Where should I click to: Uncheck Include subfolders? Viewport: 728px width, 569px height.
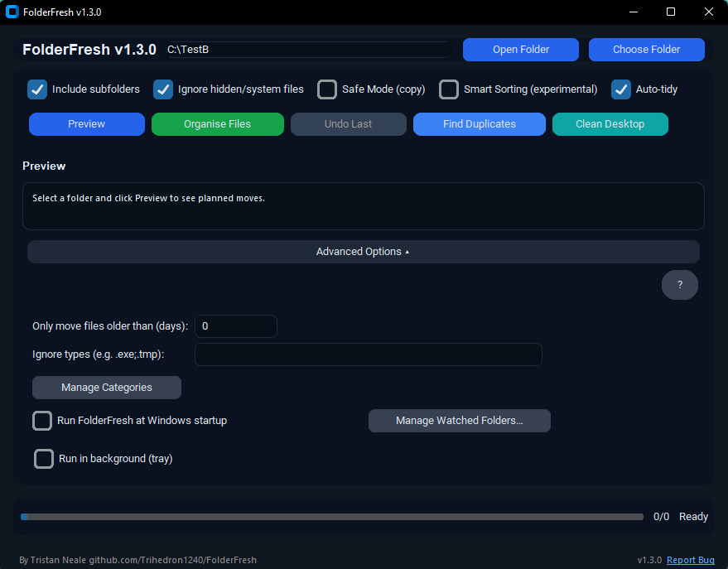tap(37, 89)
